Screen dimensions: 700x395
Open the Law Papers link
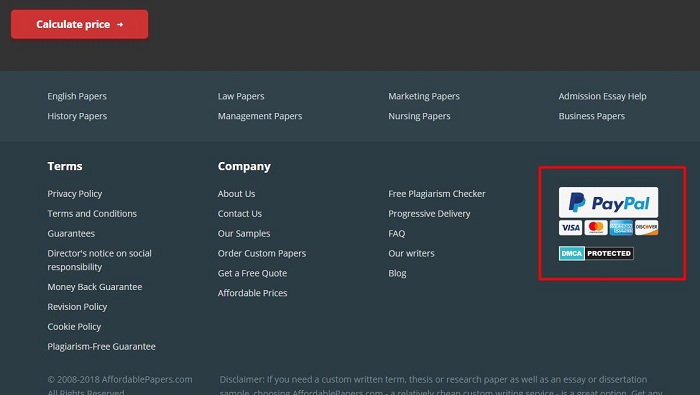tap(241, 96)
